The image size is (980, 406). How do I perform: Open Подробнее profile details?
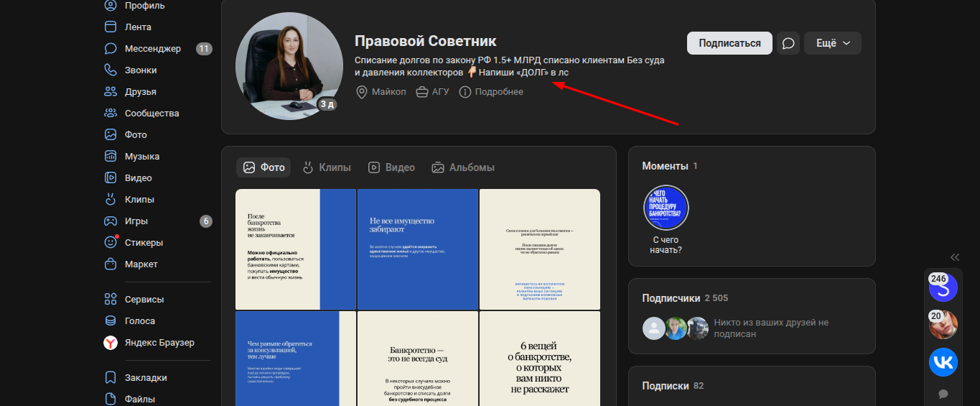tap(491, 92)
